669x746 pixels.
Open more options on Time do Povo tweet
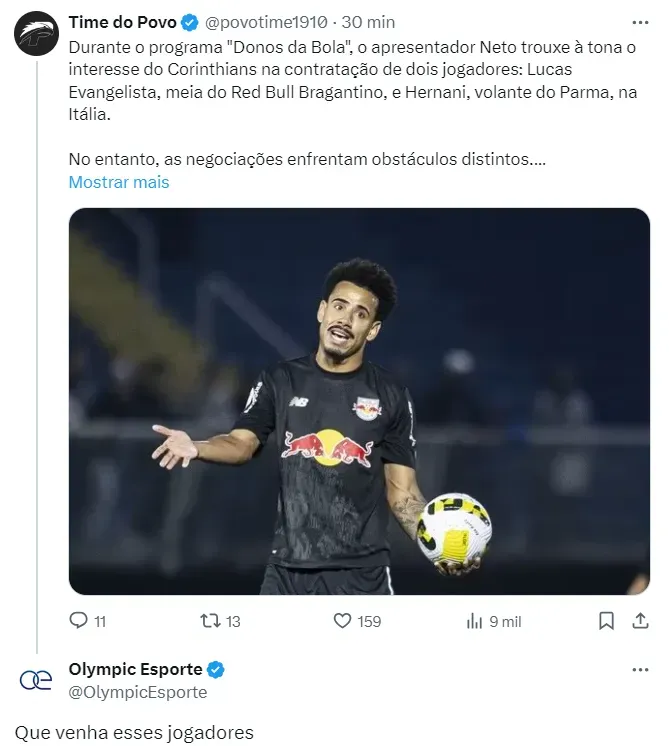(x=640, y=22)
